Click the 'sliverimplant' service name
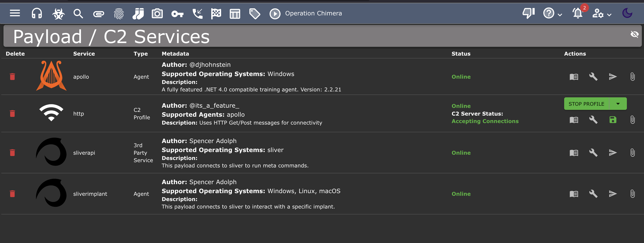 [90, 194]
